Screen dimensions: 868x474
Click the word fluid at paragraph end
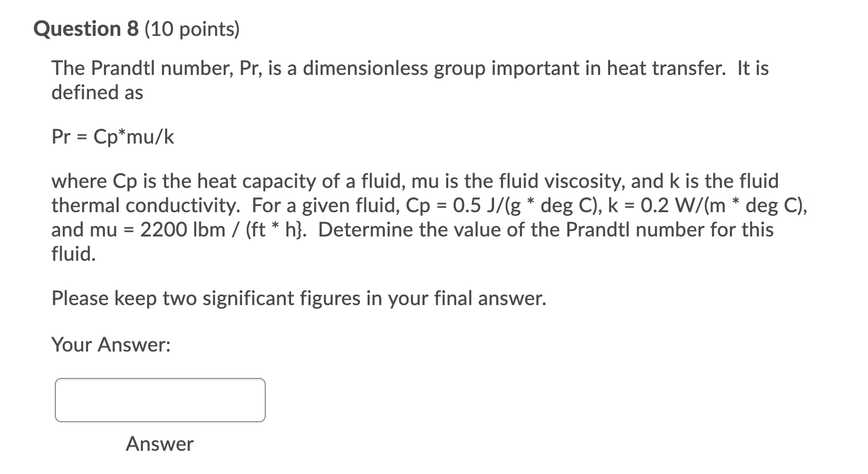72,253
